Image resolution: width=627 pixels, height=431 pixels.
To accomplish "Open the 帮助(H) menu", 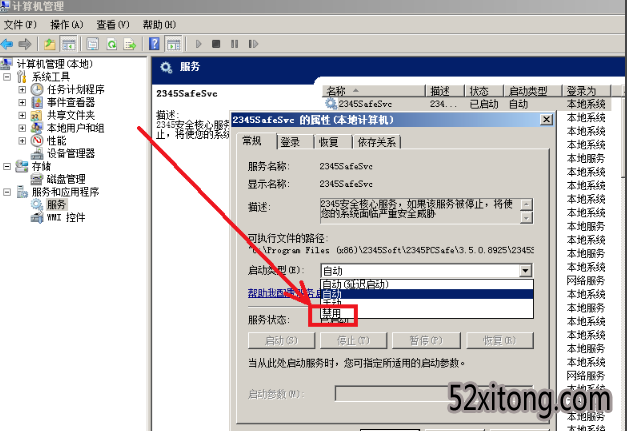I will pos(159,25).
